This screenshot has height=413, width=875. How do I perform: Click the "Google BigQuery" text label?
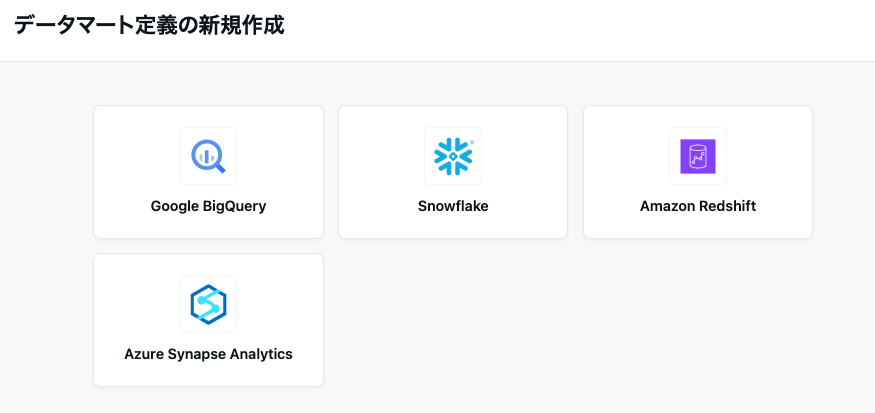pos(208,207)
